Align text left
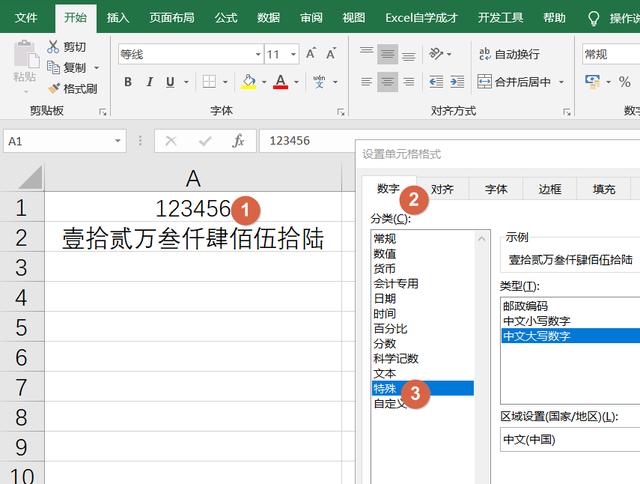640x484 pixels. (367, 82)
